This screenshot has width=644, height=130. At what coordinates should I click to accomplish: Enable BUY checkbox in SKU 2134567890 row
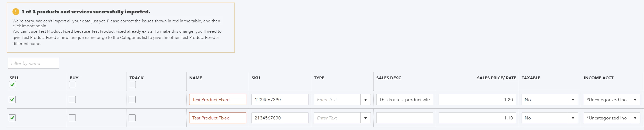(x=72, y=118)
